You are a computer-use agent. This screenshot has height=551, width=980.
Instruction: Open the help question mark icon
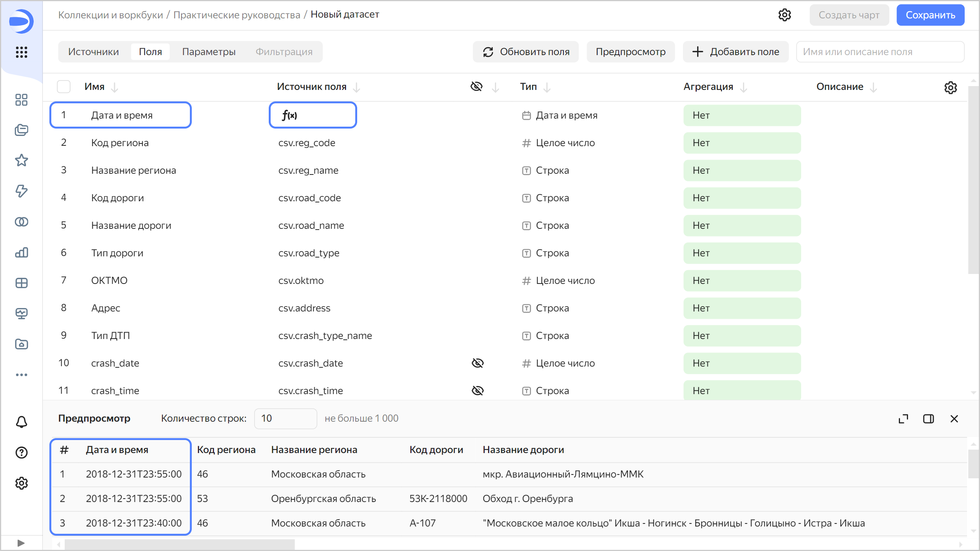pos(21,453)
